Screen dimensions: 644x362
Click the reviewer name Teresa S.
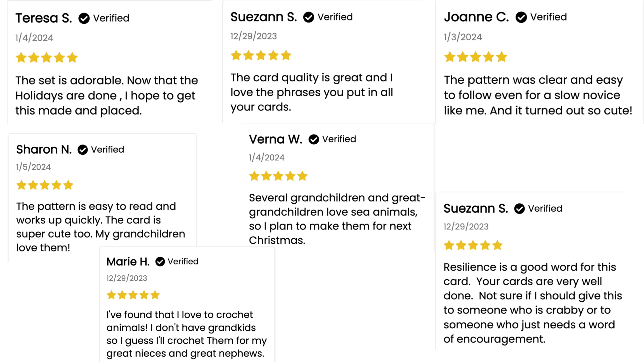44,18
